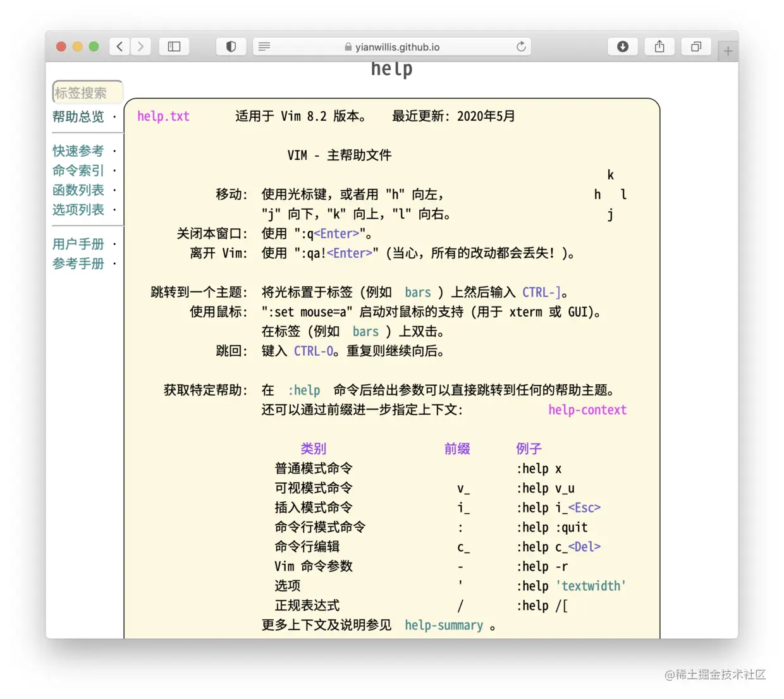The height and width of the screenshot is (699, 784).
Task: Show tab overview button
Action: [x=696, y=47]
